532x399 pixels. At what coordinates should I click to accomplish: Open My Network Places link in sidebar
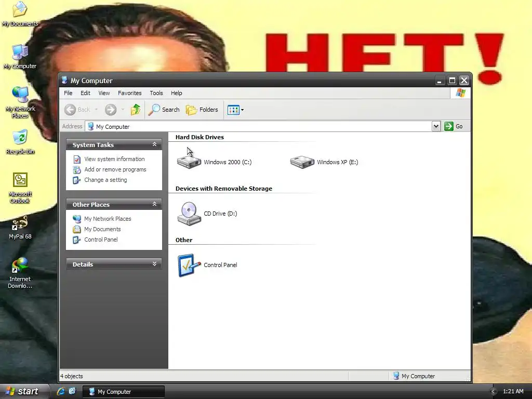pos(108,219)
